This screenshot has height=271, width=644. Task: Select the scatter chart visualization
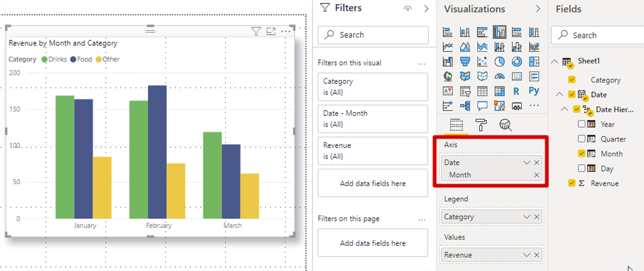point(482,62)
